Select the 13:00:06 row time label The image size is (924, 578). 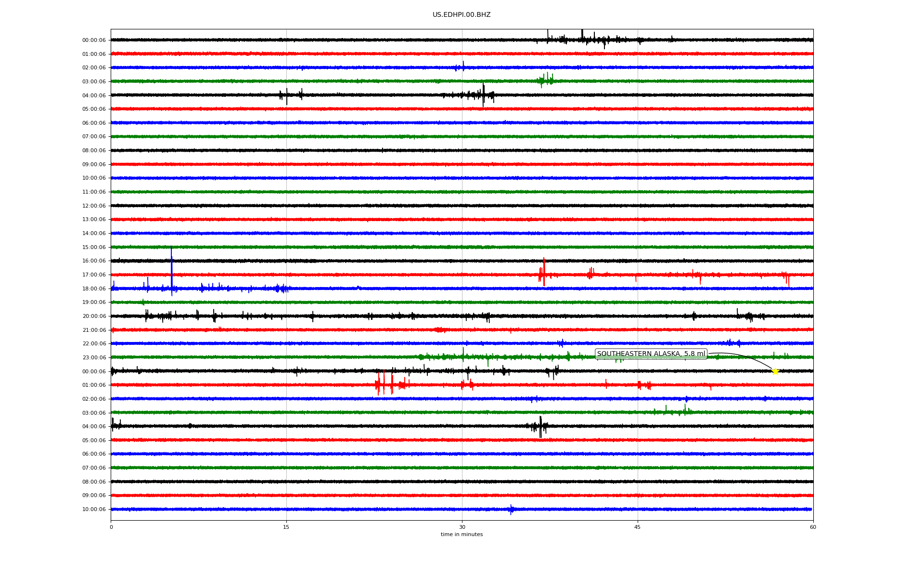click(94, 220)
